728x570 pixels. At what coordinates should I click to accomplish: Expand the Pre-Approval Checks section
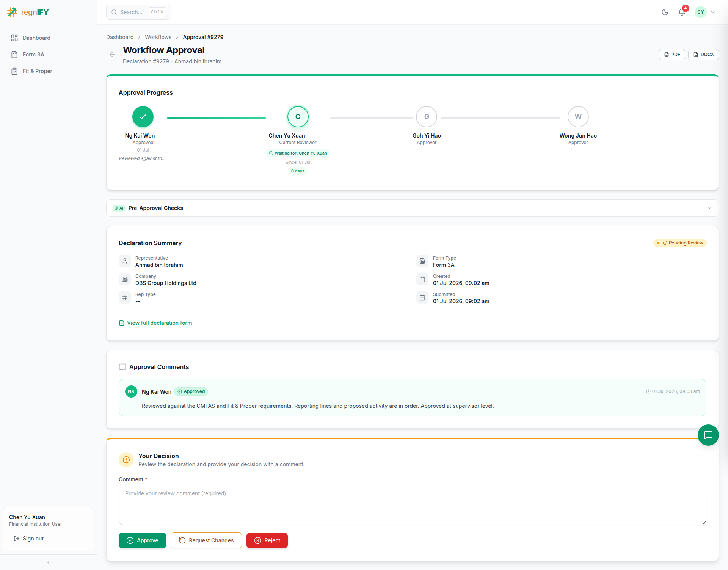click(x=413, y=208)
